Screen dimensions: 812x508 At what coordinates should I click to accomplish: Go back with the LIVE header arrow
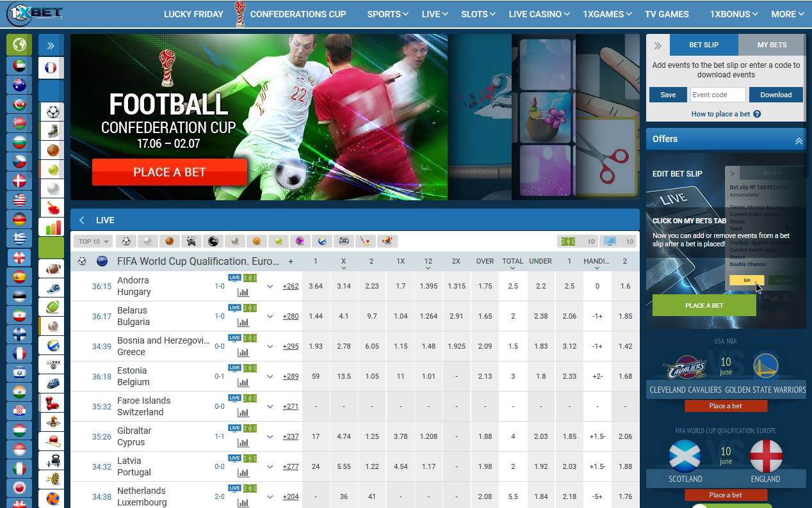pyautogui.click(x=81, y=220)
